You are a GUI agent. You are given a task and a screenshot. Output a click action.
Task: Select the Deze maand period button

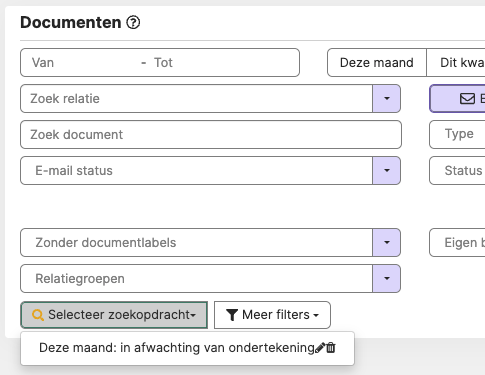(377, 63)
